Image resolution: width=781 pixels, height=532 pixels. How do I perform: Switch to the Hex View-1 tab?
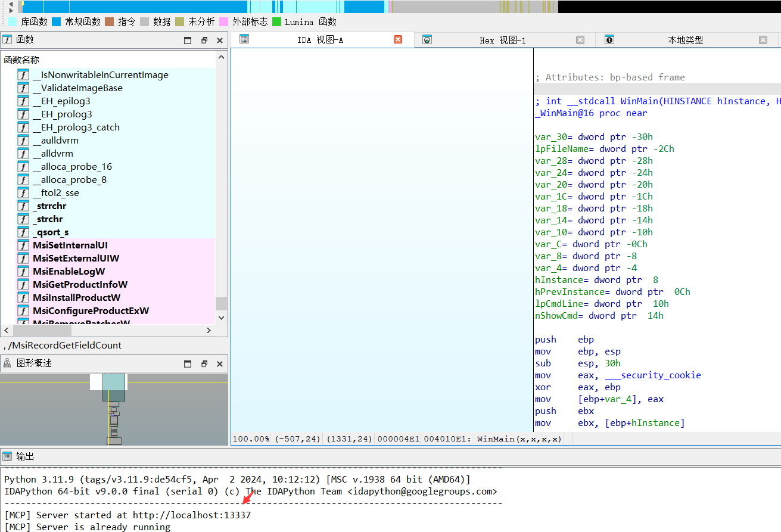pyautogui.click(x=502, y=41)
